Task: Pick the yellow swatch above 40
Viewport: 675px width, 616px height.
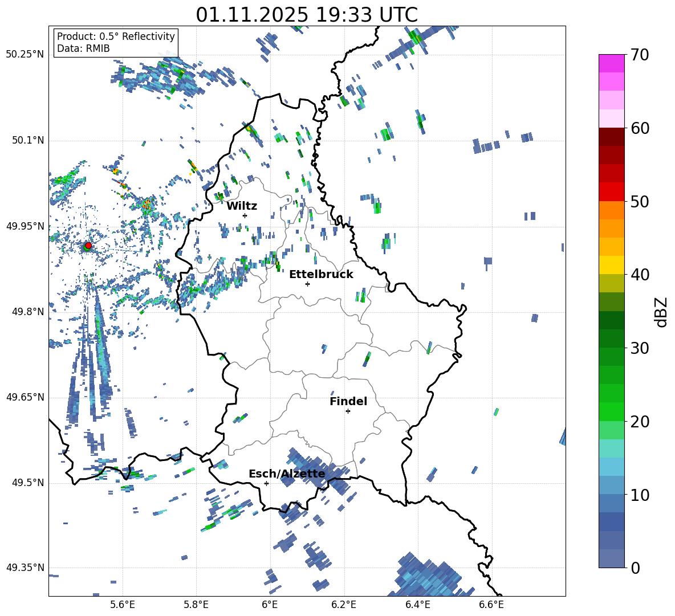Action: 611,265
